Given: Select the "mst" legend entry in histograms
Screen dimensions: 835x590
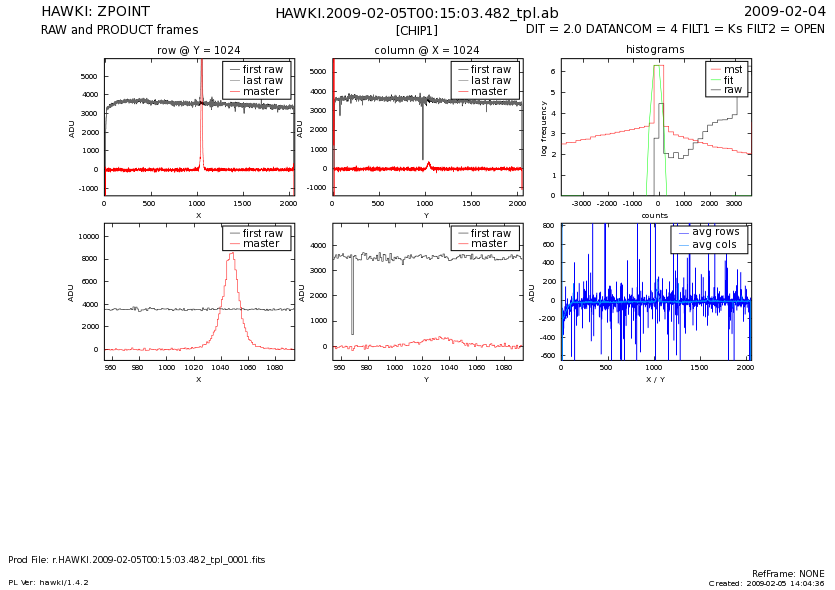Looking at the screenshot, I should (733, 68).
